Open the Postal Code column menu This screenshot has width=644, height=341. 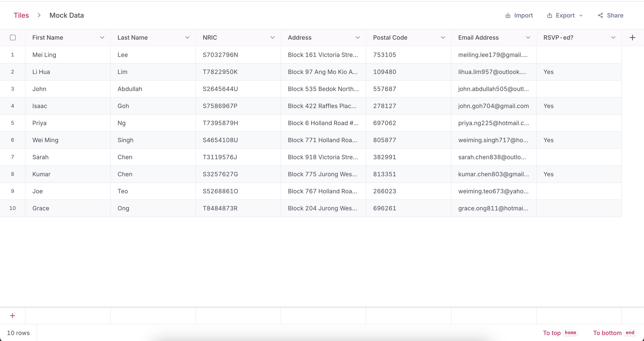(443, 38)
